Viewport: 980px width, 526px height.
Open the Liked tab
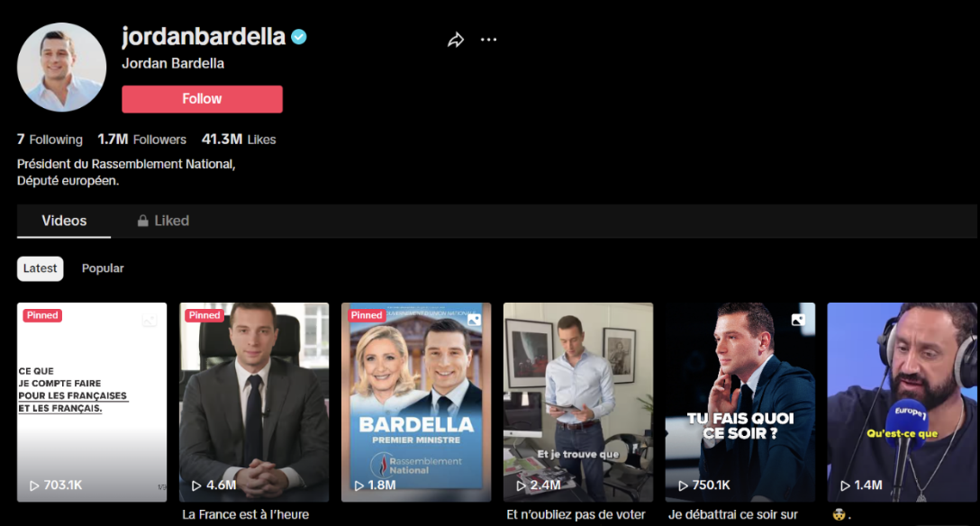click(x=163, y=221)
